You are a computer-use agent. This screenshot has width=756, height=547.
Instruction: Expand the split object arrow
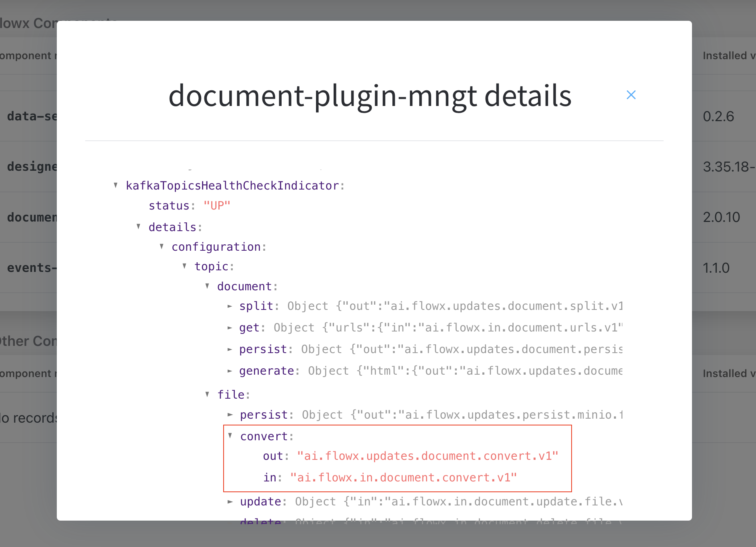[230, 306]
